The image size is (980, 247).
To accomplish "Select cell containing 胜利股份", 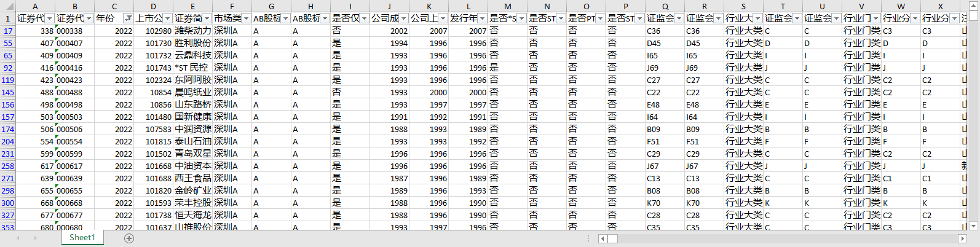I will point(193,43).
